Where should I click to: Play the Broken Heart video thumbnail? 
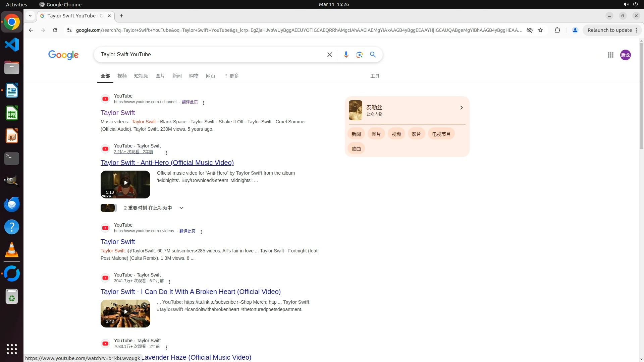[125, 312]
